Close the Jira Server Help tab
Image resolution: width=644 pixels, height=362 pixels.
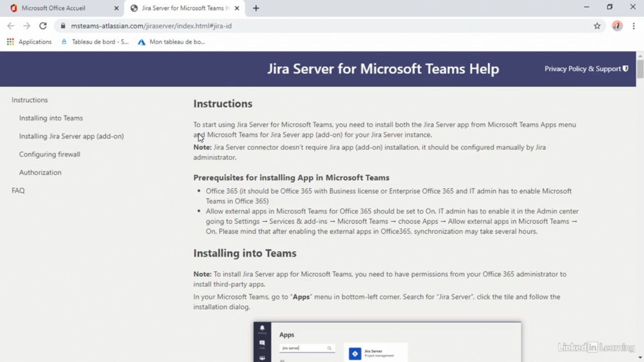point(237,8)
